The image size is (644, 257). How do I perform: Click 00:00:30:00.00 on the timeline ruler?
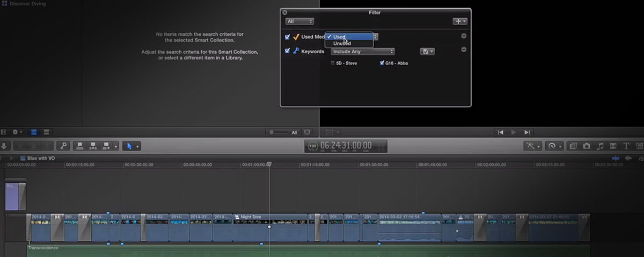click(x=140, y=165)
